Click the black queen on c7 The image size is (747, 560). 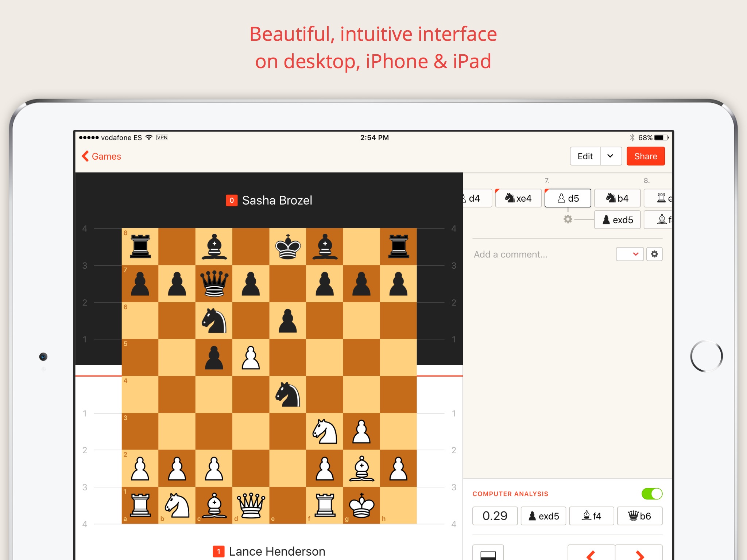(x=214, y=284)
